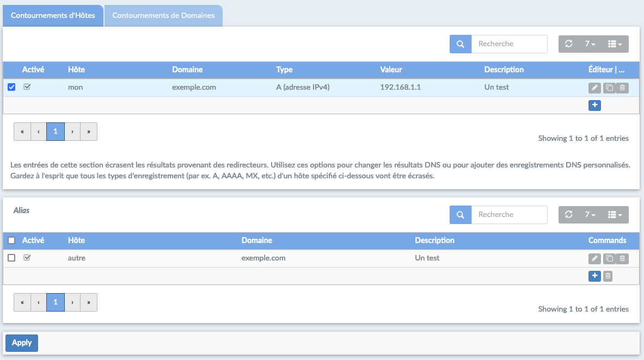The image size is (644, 360).
Task: Focus the host overrides Recherche field
Action: tap(510, 44)
